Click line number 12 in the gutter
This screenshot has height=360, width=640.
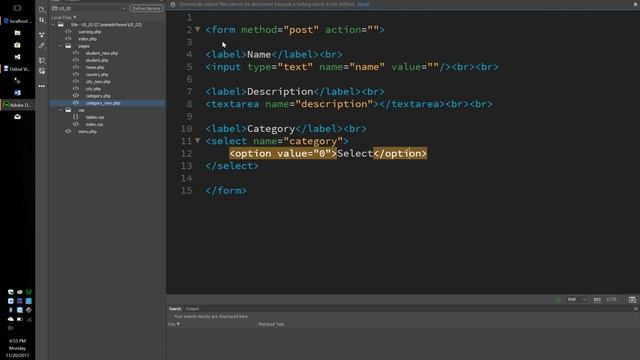tap(186, 153)
